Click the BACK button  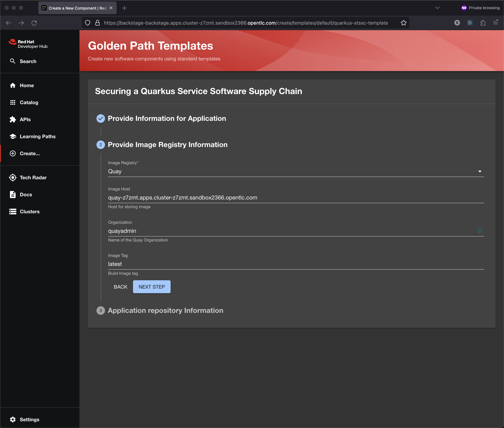[x=120, y=287]
